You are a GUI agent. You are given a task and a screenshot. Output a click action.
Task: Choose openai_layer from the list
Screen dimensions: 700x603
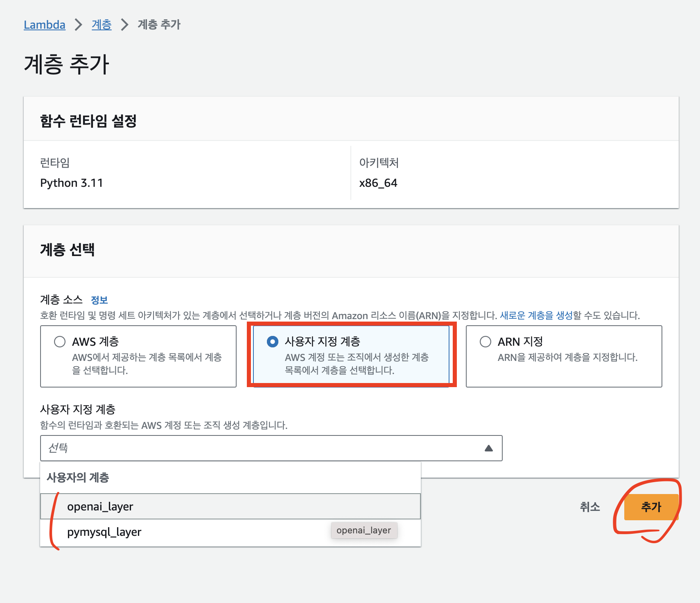(230, 506)
